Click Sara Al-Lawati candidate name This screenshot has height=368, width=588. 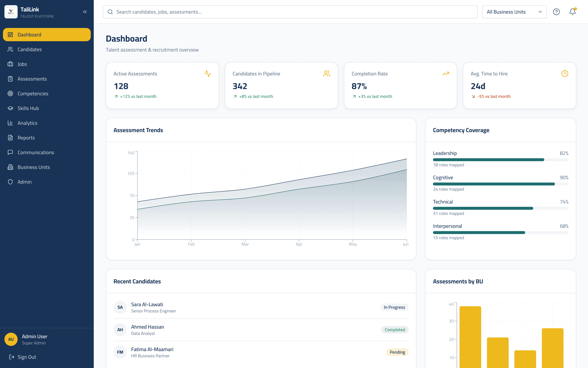(x=147, y=304)
